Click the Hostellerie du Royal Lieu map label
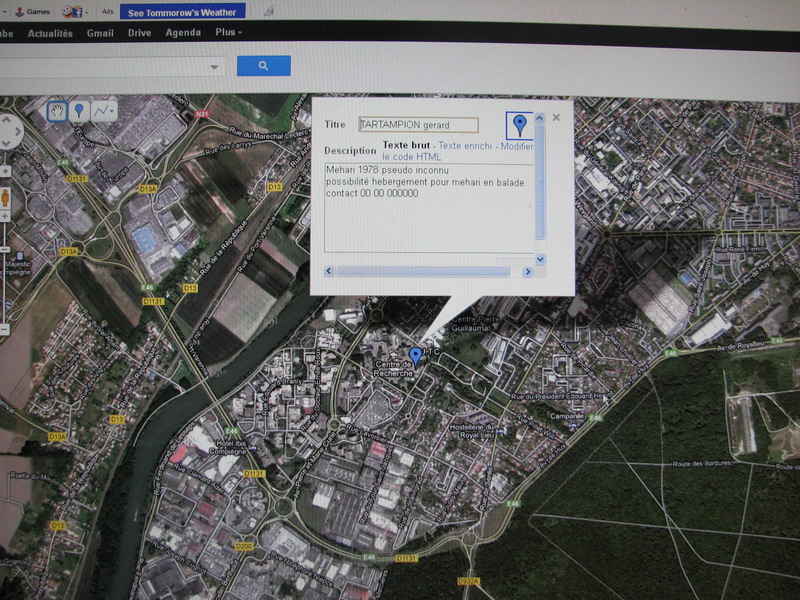This screenshot has height=600, width=800. click(x=472, y=431)
